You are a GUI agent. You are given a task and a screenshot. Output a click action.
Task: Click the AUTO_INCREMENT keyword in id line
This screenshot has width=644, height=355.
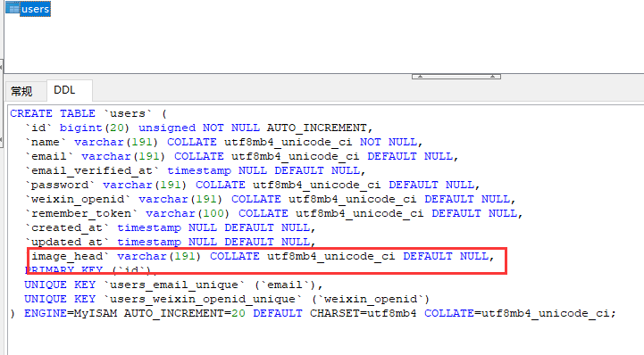[x=317, y=128]
